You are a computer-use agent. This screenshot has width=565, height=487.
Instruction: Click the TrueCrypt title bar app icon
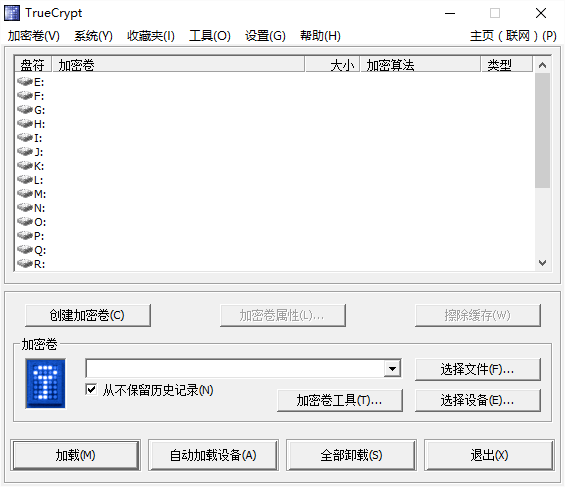point(12,13)
